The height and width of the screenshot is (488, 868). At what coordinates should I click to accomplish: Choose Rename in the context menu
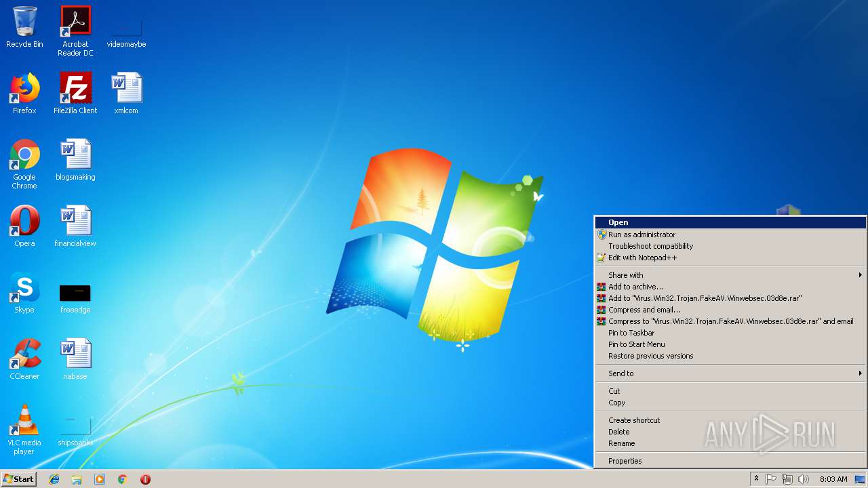point(730,443)
